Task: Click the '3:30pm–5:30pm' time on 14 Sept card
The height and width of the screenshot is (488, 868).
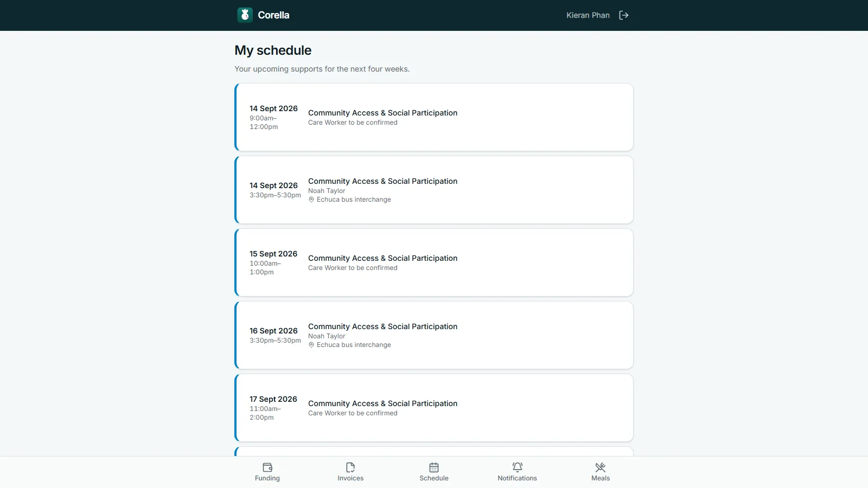Action: click(275, 195)
